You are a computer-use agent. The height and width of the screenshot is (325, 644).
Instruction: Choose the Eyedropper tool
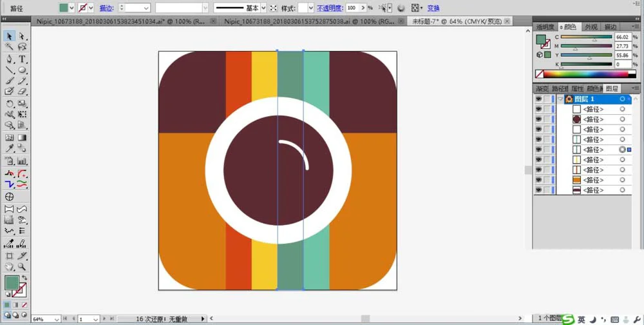coord(10,148)
